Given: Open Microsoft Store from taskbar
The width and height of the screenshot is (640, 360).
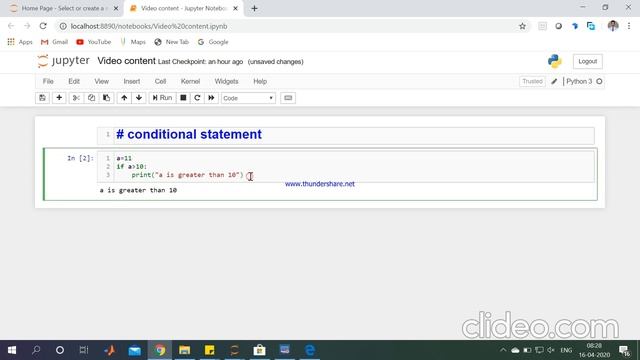Looking at the screenshot, I should [x=260, y=350].
